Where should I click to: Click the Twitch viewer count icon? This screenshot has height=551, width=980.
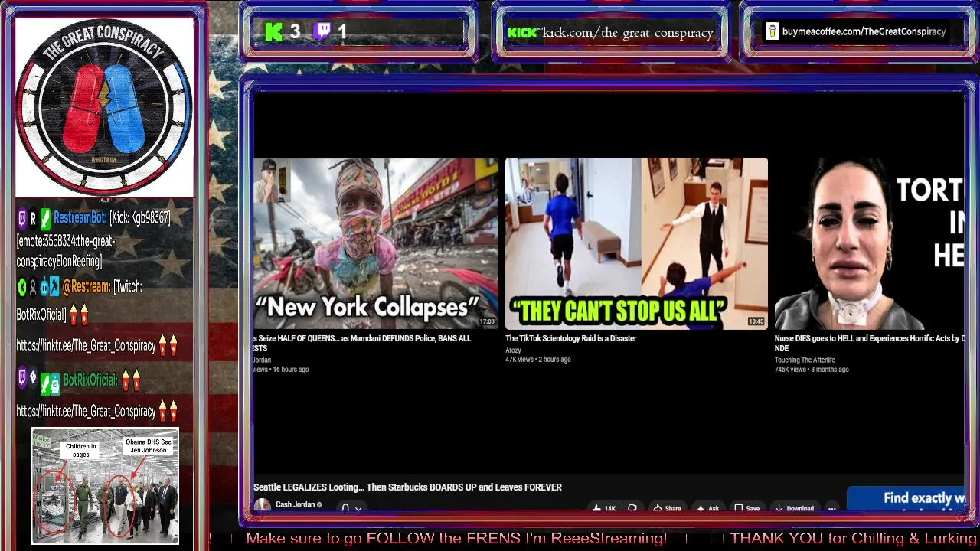pos(322,31)
